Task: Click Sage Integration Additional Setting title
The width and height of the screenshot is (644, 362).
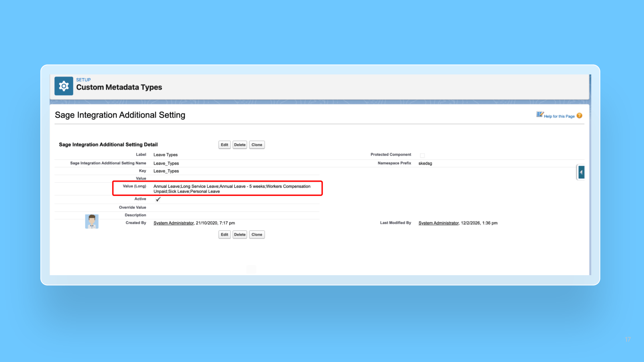Action: coord(120,115)
